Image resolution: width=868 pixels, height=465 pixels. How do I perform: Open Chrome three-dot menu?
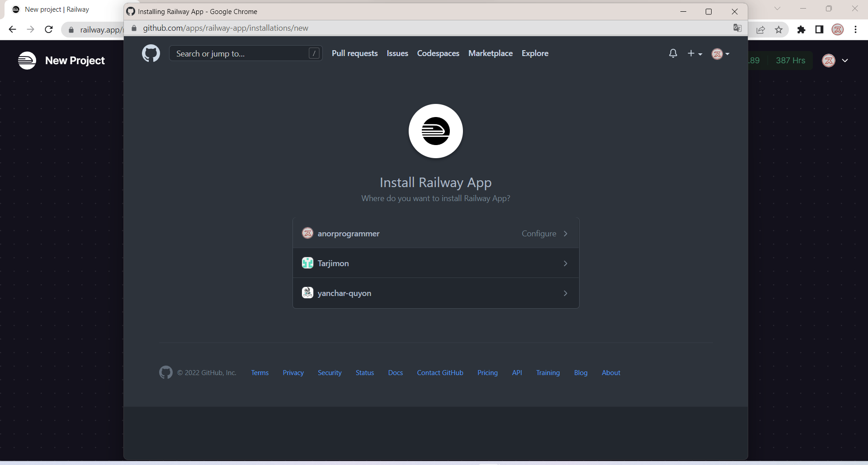[x=855, y=30]
